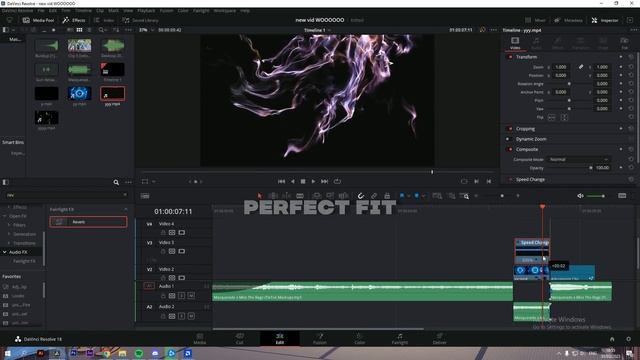Play the timeline in reverse
The width and height of the screenshot is (640, 360).
292,181
